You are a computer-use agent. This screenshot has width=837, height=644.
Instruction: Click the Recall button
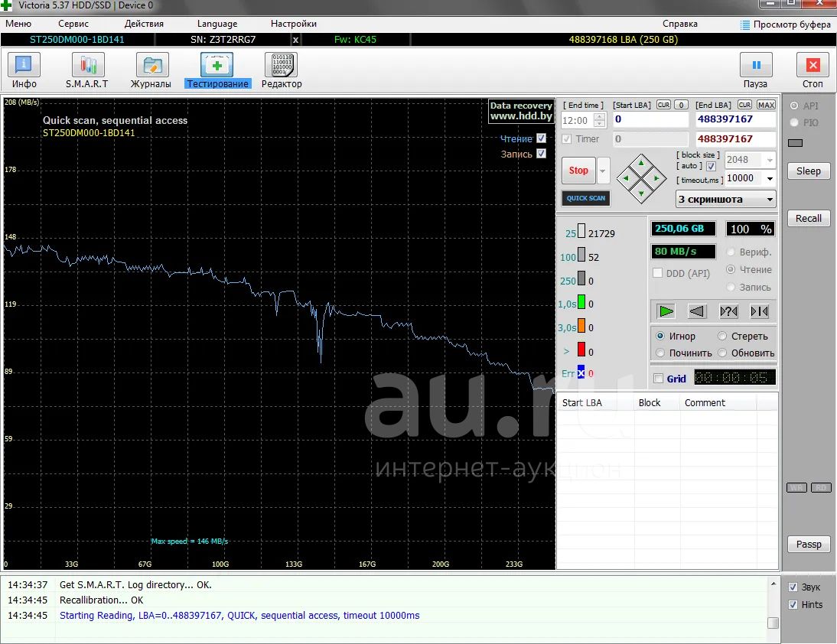pos(809,218)
